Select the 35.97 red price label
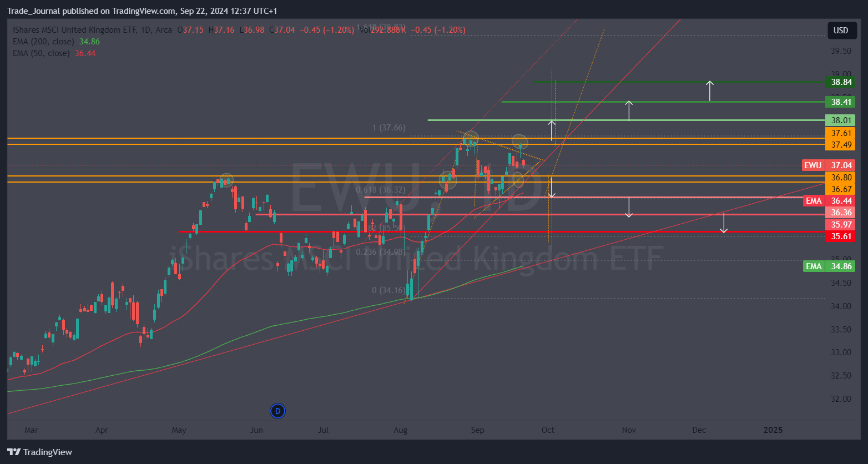 841,225
